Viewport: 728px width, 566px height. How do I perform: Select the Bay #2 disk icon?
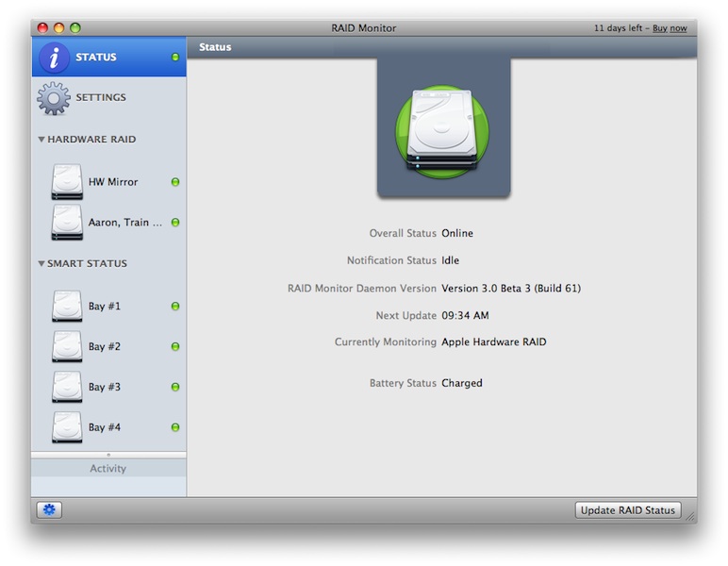[x=67, y=347]
